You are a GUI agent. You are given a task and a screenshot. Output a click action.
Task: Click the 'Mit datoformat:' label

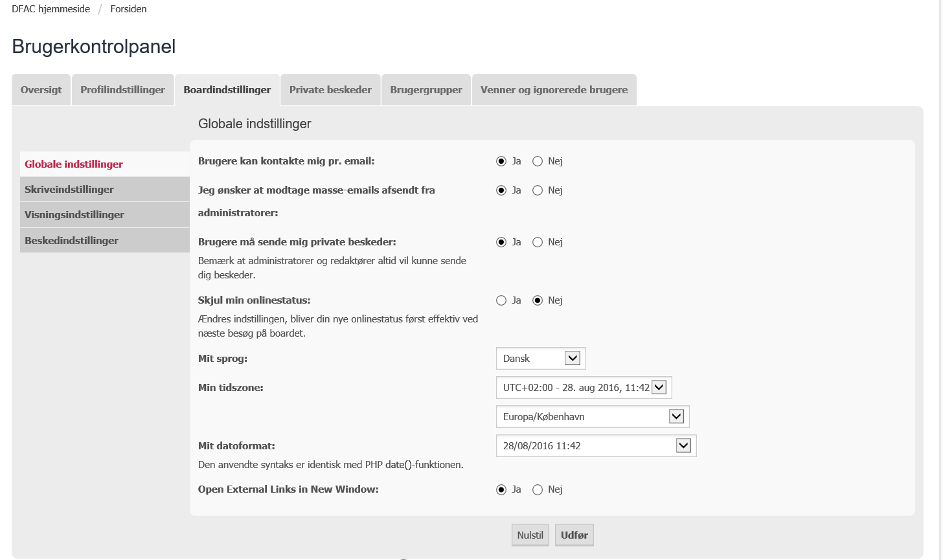coord(236,446)
